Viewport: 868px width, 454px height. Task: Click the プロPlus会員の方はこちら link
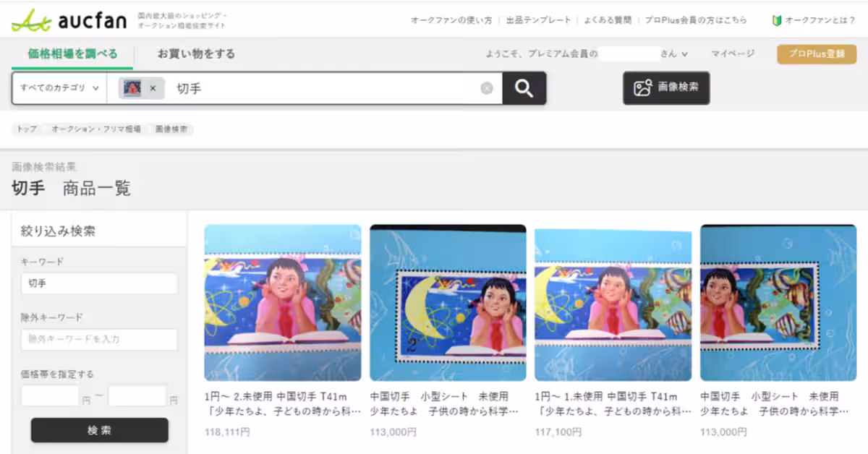(x=696, y=20)
